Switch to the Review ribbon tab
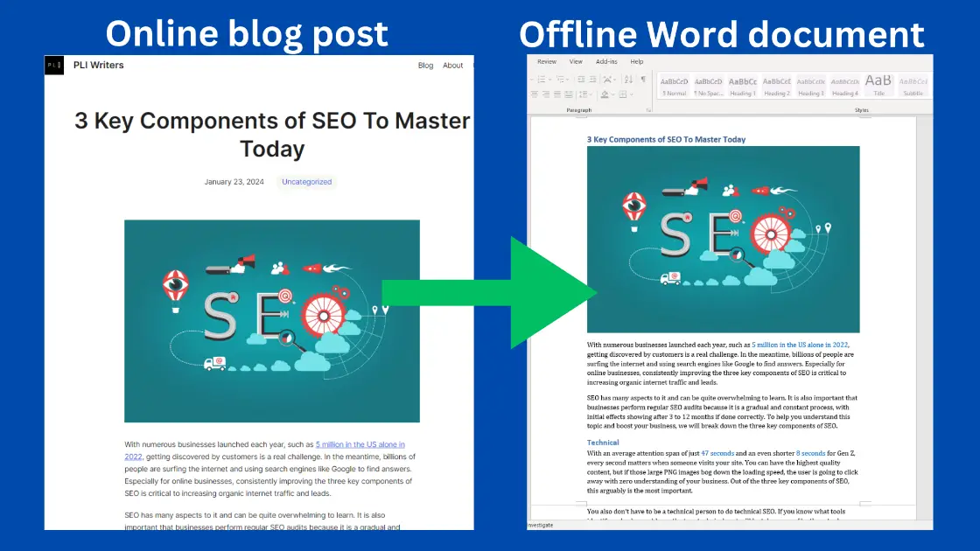Screen dimensions: 980x551 546,61
